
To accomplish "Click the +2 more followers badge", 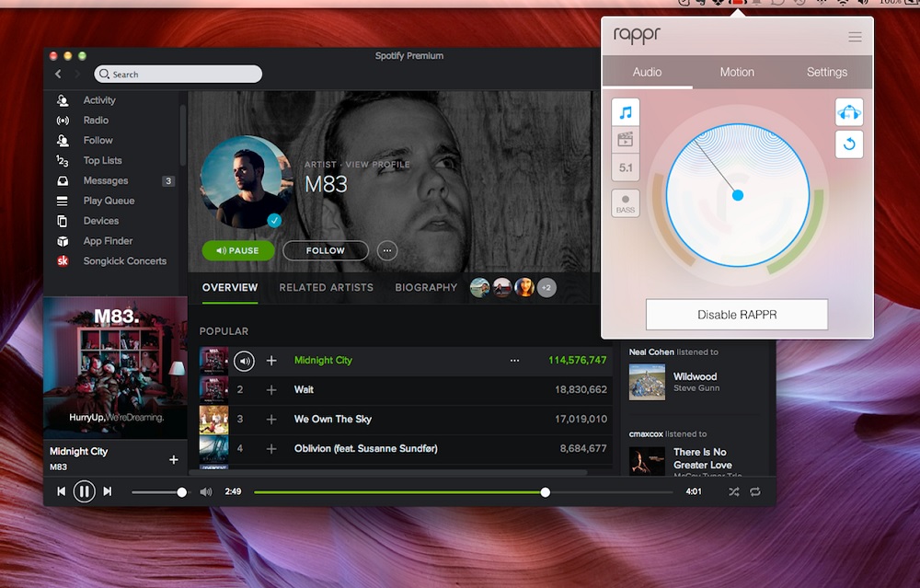I will (x=546, y=287).
